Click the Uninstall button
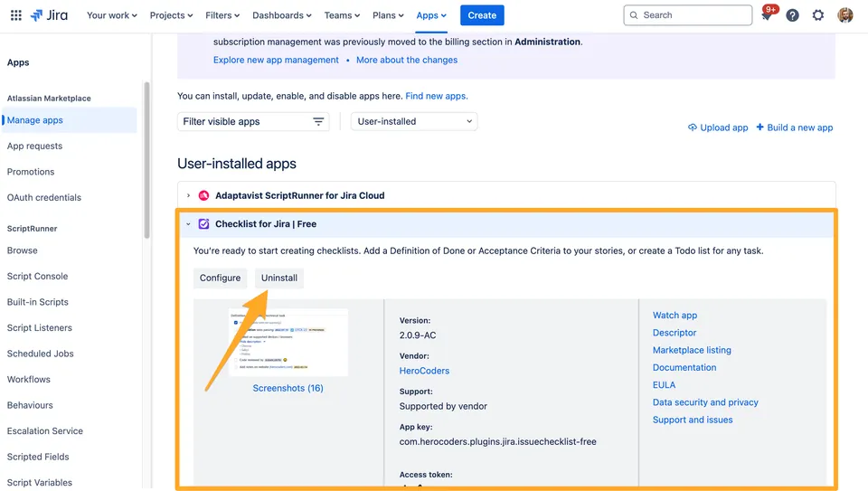The width and height of the screenshot is (868, 491). point(278,278)
